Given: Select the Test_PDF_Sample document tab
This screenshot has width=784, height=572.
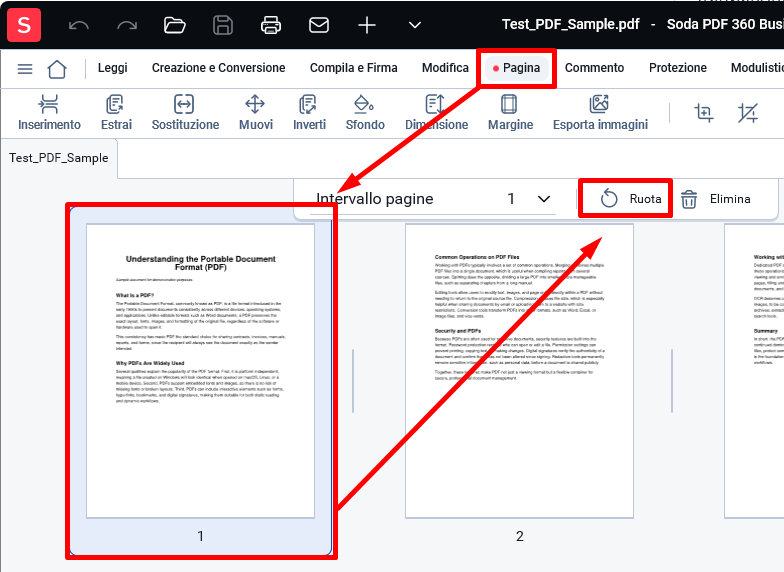Looking at the screenshot, I should tap(58, 158).
